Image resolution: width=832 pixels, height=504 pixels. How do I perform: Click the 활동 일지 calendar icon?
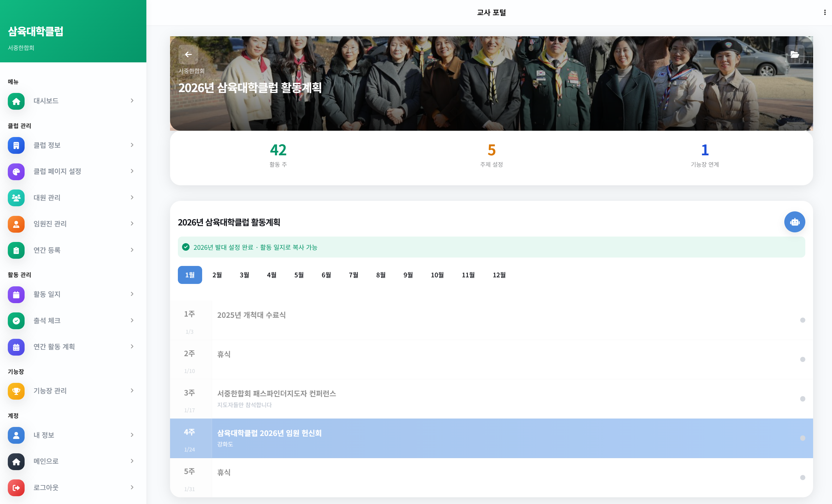click(16, 294)
